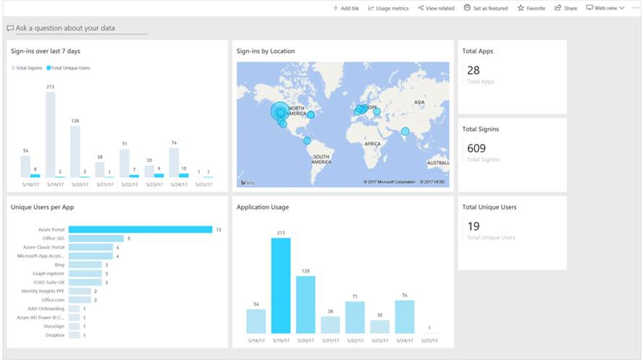Viewport: 644px width, 360px height.
Task: Open Total Unique Users tile showing 19
Action: click(x=512, y=233)
